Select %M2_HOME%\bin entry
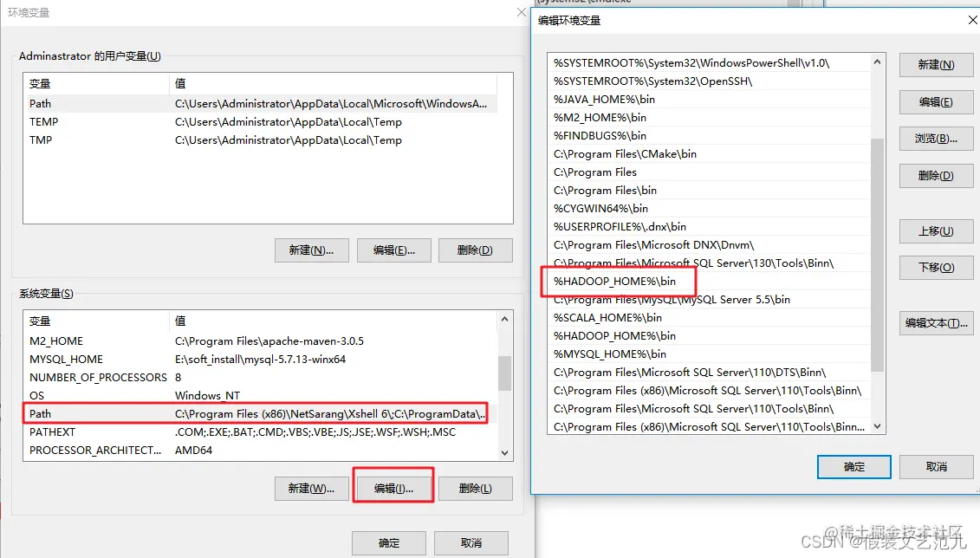 (x=709, y=118)
